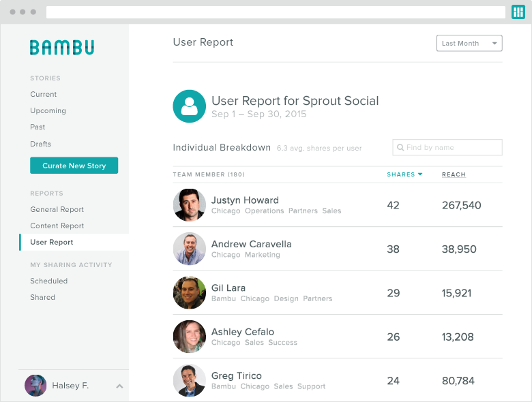Screen dimensions: 532x402
Task: Go to Content Report
Action: pyautogui.click(x=57, y=226)
